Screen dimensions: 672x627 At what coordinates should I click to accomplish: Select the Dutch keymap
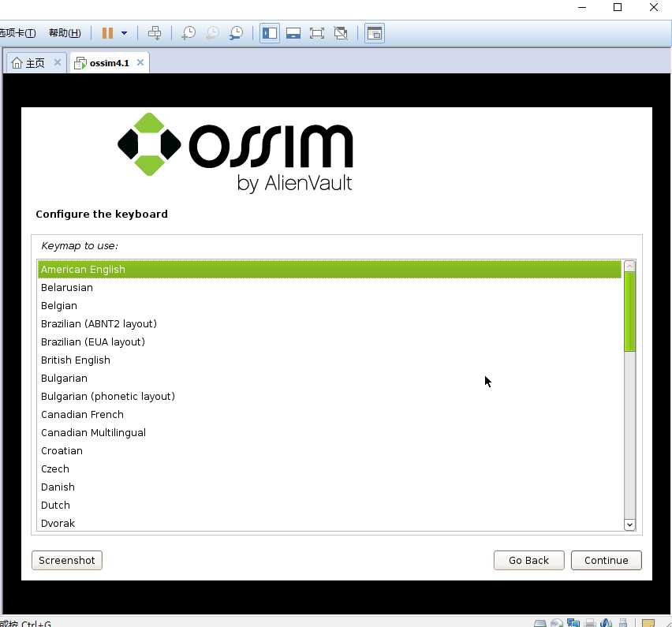point(329,506)
